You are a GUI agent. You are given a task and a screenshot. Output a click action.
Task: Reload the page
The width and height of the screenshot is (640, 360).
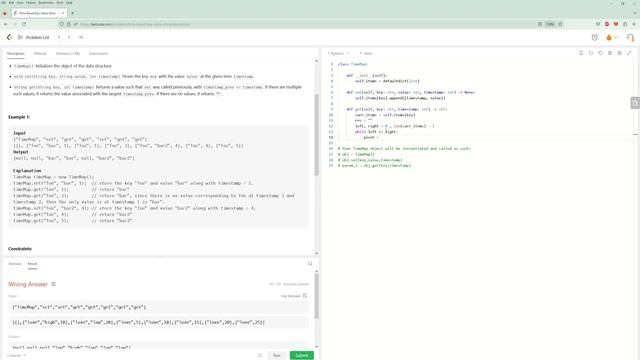click(x=24, y=24)
